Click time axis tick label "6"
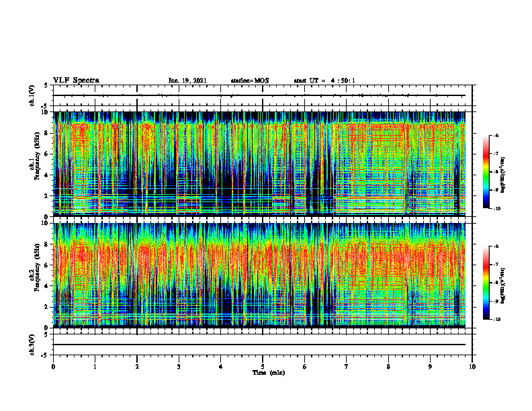This screenshot has width=532, height=411. (x=305, y=366)
